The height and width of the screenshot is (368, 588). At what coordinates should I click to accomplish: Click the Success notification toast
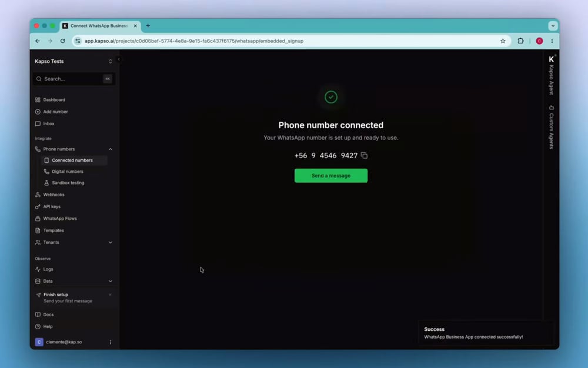(485, 333)
